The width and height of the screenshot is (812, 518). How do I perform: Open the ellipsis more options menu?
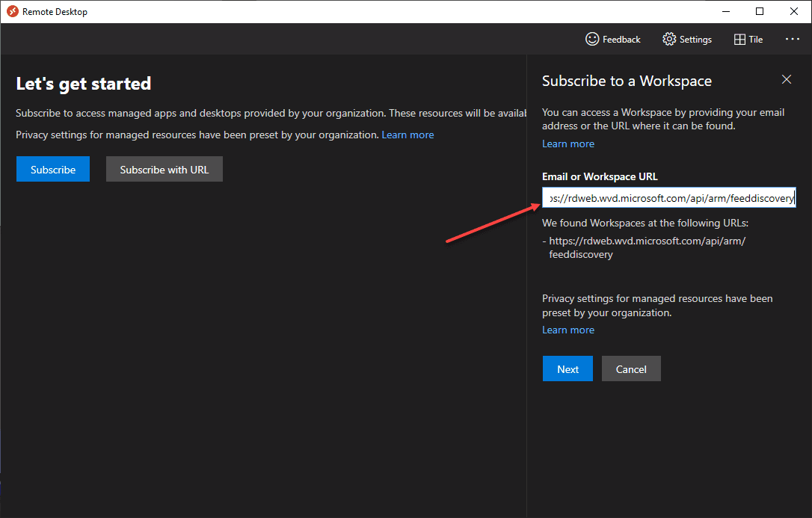(792, 39)
